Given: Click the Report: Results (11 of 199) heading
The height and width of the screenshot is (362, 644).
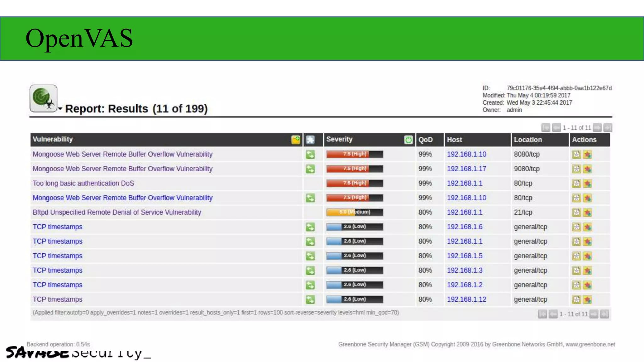Looking at the screenshot, I should [x=136, y=109].
